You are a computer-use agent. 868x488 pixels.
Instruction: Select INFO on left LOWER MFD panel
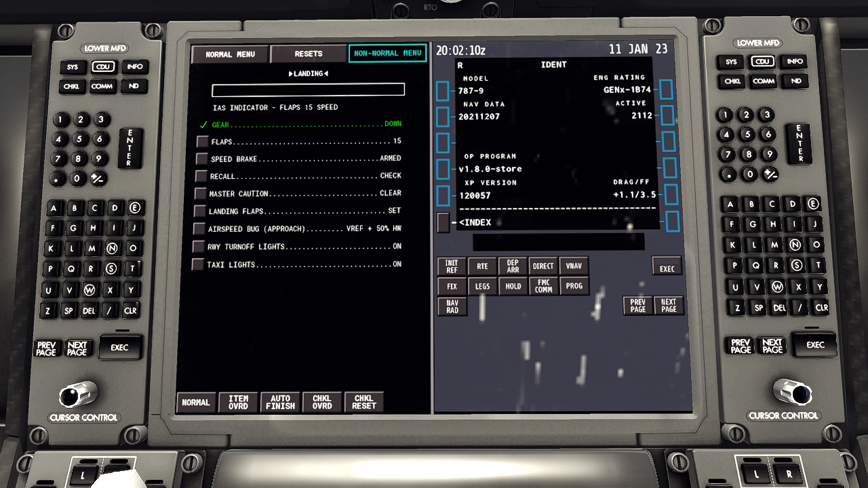[135, 66]
